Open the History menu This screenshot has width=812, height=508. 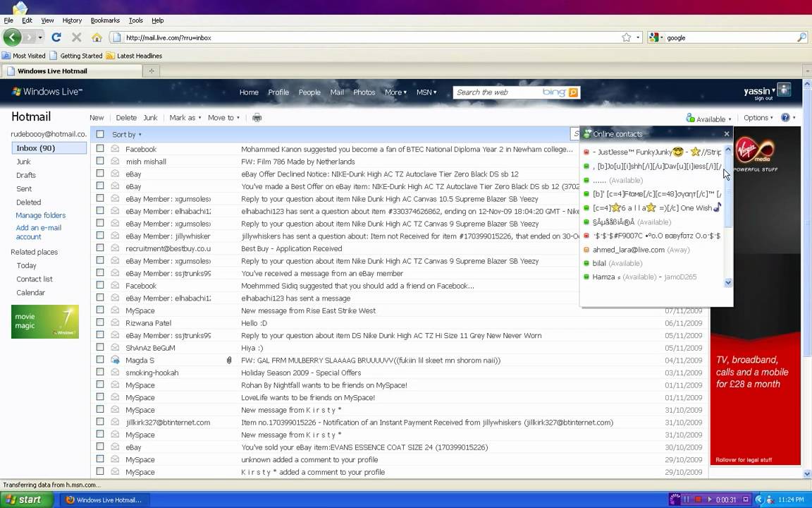pos(72,20)
